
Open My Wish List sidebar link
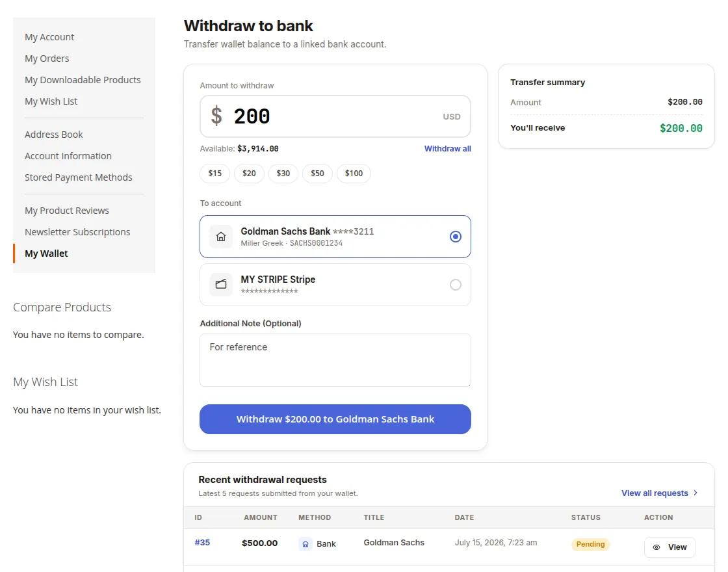51,101
